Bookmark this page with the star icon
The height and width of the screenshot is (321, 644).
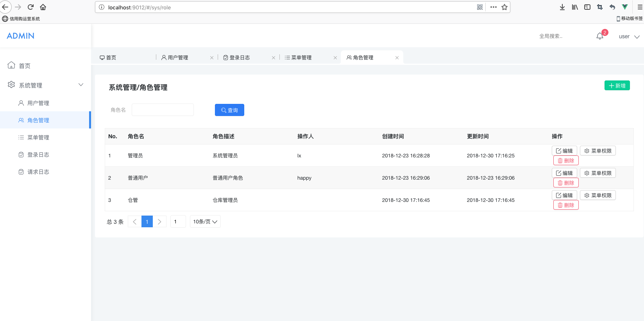(504, 7)
